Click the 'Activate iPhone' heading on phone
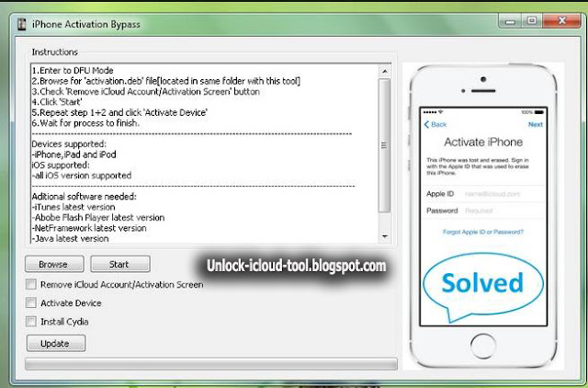 [x=483, y=143]
